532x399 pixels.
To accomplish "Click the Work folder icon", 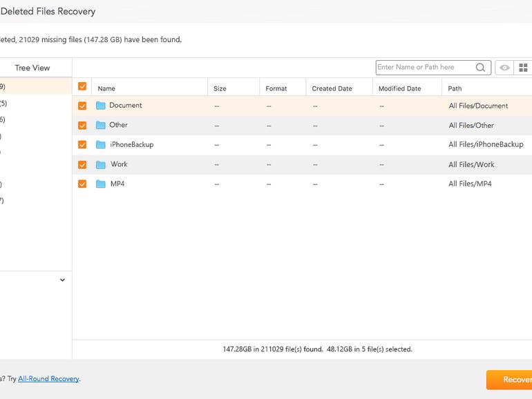I will point(101,164).
